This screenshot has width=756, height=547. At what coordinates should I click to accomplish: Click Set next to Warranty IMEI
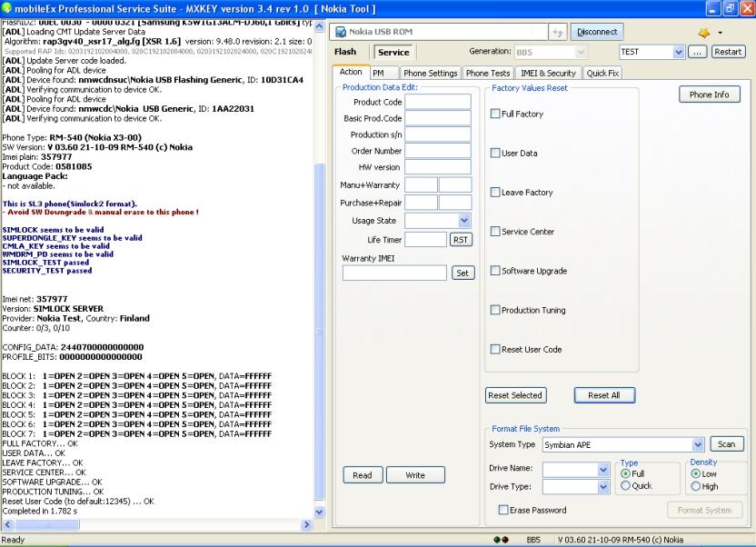463,273
